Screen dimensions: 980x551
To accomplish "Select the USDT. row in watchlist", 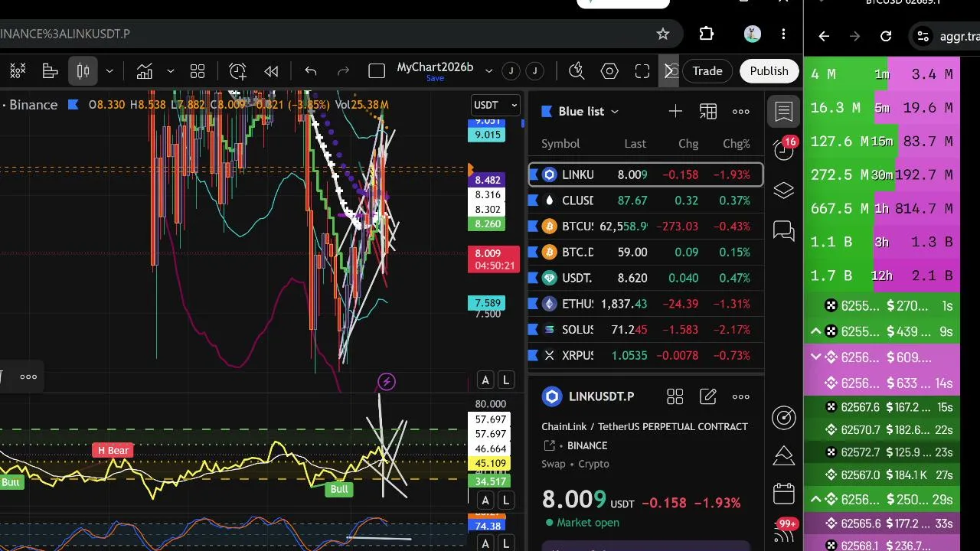I will point(646,278).
